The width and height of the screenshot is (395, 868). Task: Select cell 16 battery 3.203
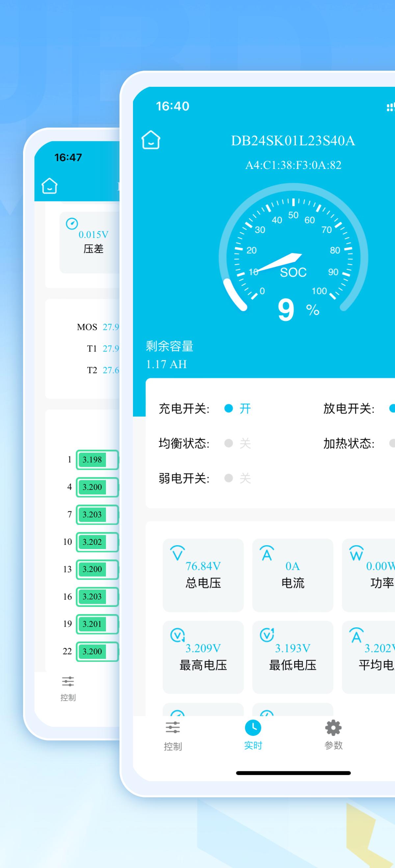point(97,596)
